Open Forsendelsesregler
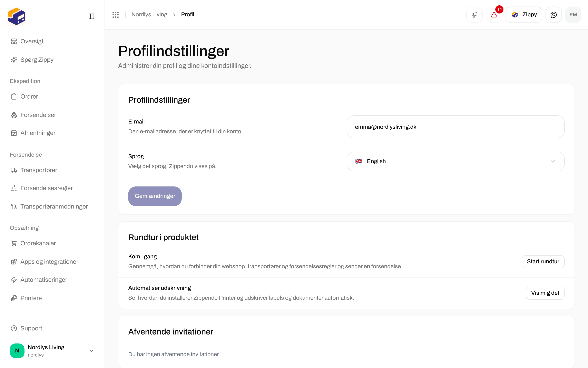588x368 pixels. coord(52,188)
